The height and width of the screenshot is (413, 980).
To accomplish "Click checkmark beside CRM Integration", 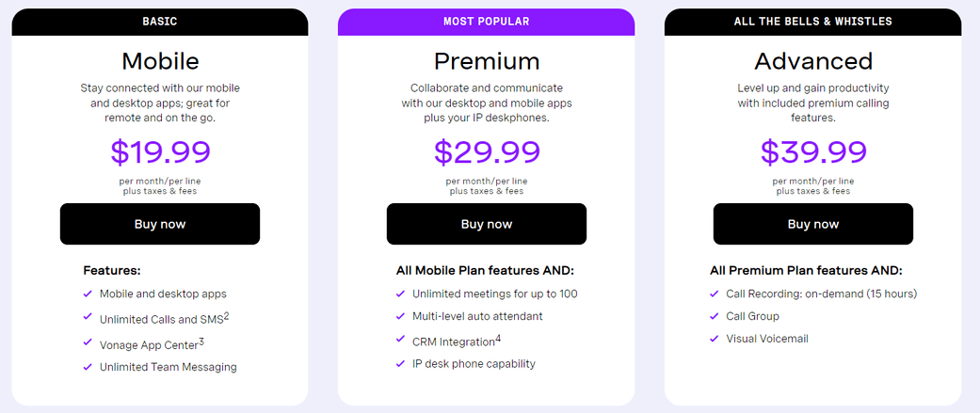I will pos(400,340).
